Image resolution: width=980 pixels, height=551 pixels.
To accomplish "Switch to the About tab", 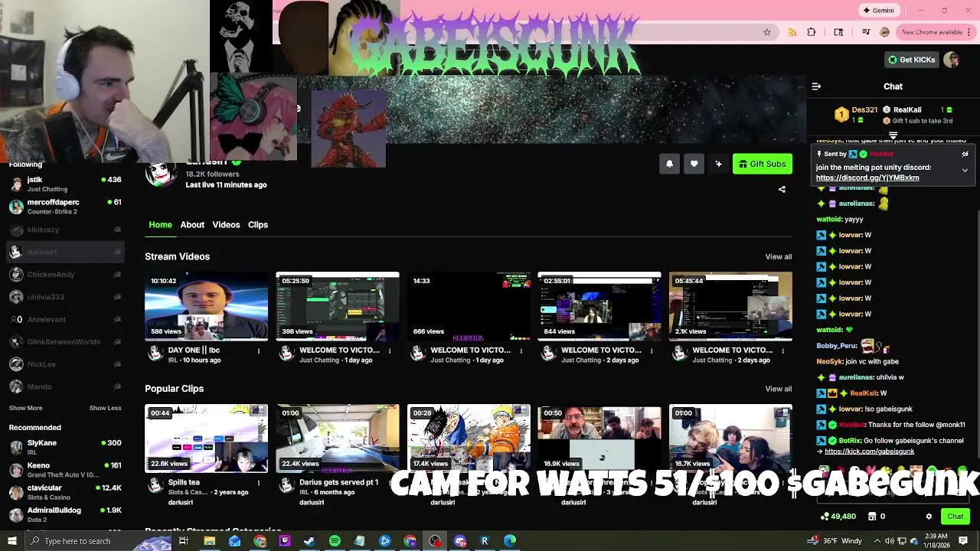I will (192, 224).
